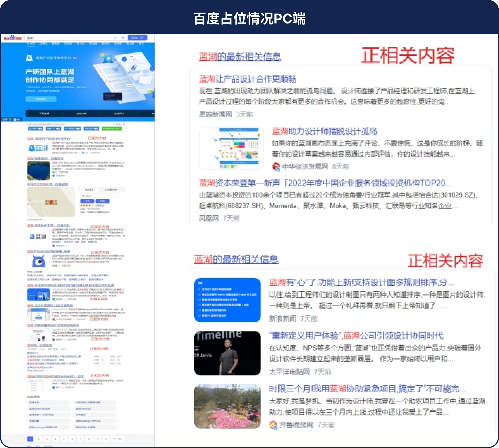
Task: Click the address input in map card
Action: point(100,196)
